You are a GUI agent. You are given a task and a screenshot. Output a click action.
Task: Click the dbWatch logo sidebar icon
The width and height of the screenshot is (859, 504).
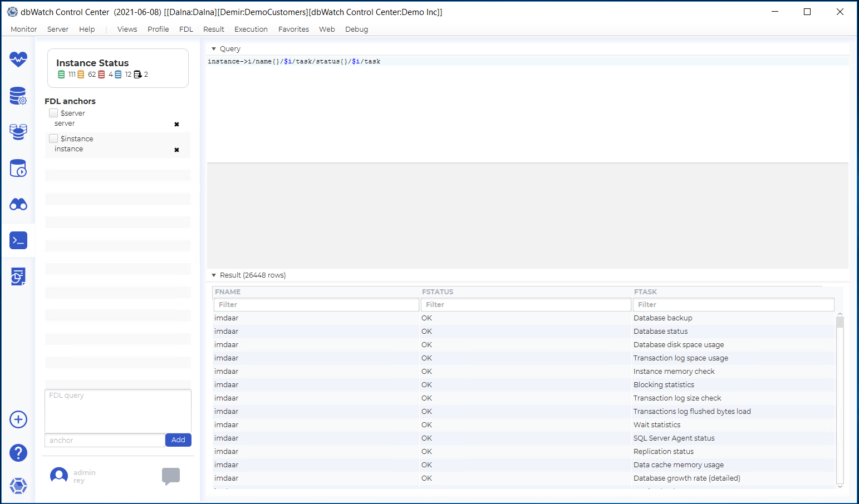tap(18, 486)
